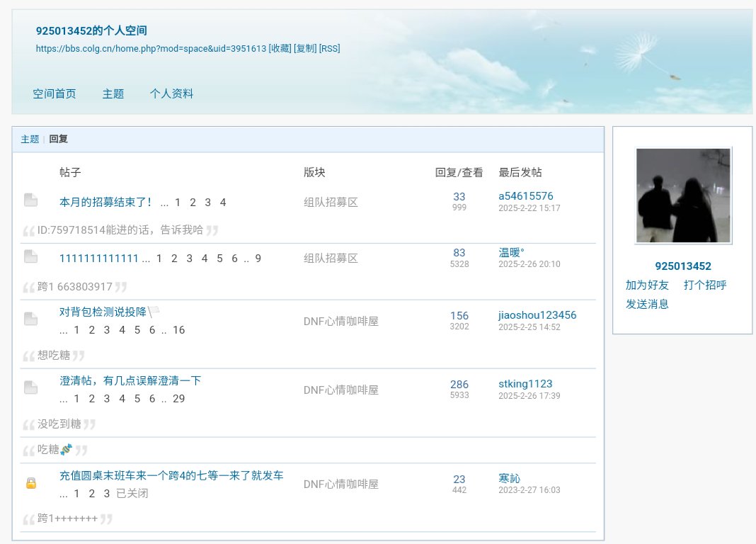This screenshot has width=756, height=544.
Task: Click the locked thread icon beside 充值圆桌末班车
Action: pos(31,483)
